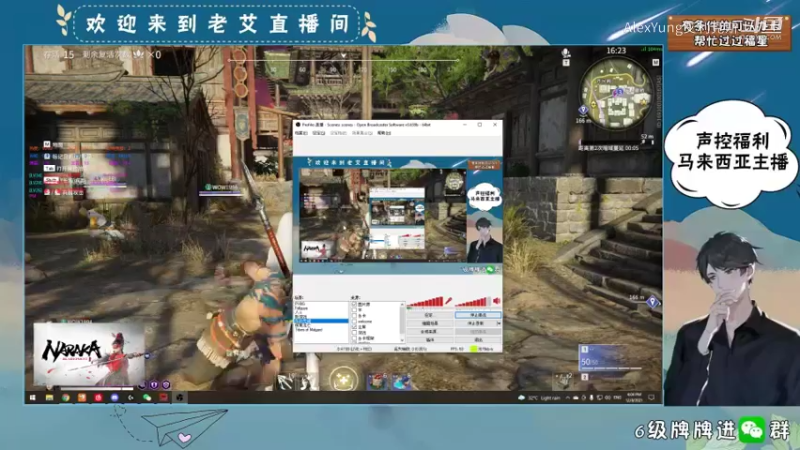800x450 pixels.
Task: Open the 文件 menu in OBS window
Action: (x=301, y=133)
